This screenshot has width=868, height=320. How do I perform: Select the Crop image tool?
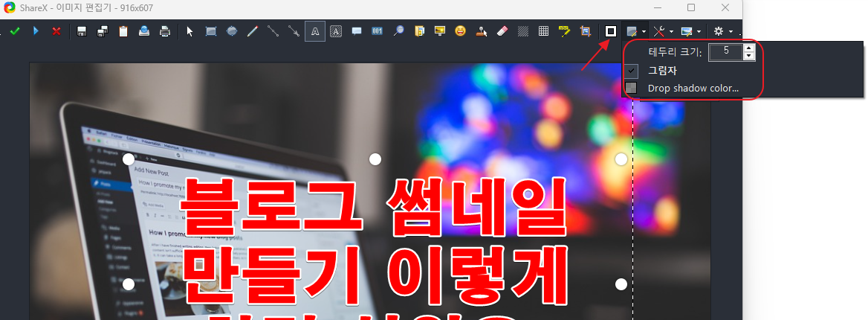585,31
